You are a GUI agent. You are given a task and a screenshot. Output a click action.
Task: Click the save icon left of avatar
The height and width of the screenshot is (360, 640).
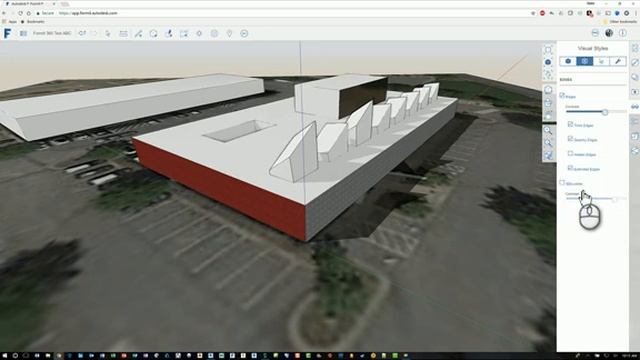[595, 33]
